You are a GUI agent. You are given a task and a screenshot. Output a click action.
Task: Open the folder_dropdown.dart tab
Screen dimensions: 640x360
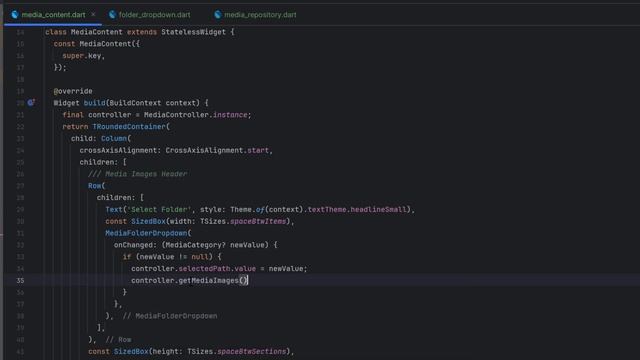(x=154, y=15)
